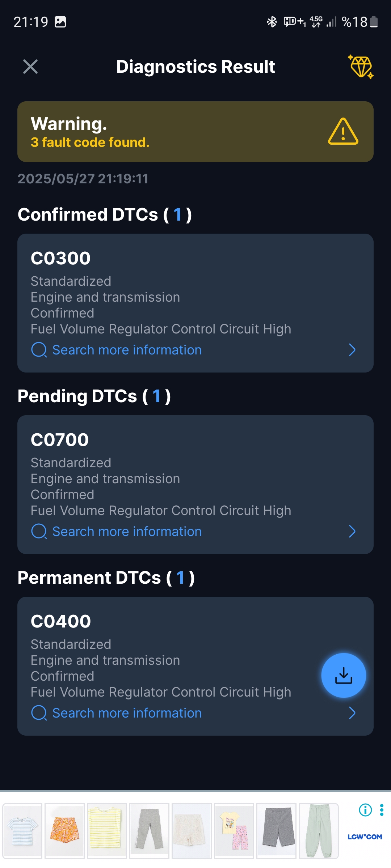Open the orange patterned shorts ad thumbnail
Image resolution: width=391 pixels, height=868 pixels.
pos(64,831)
